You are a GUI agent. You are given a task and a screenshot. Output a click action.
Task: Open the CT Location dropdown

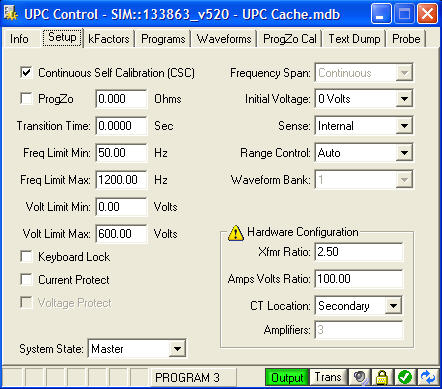(x=358, y=306)
